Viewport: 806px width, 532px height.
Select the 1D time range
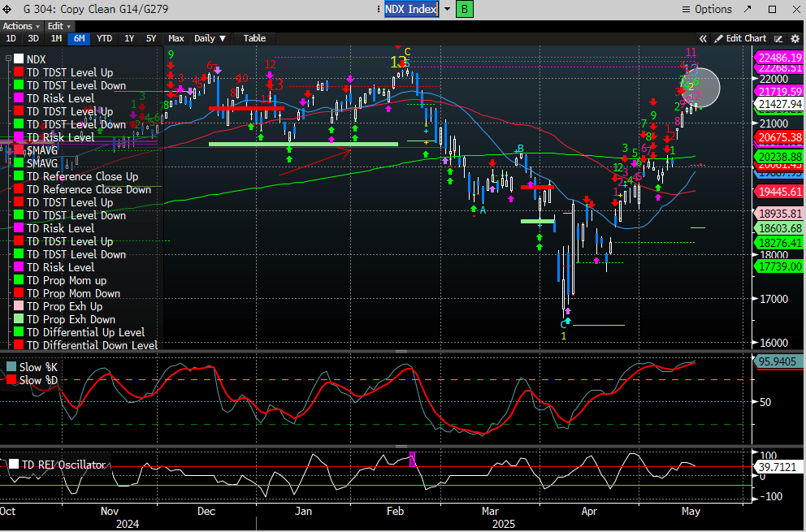coord(11,38)
